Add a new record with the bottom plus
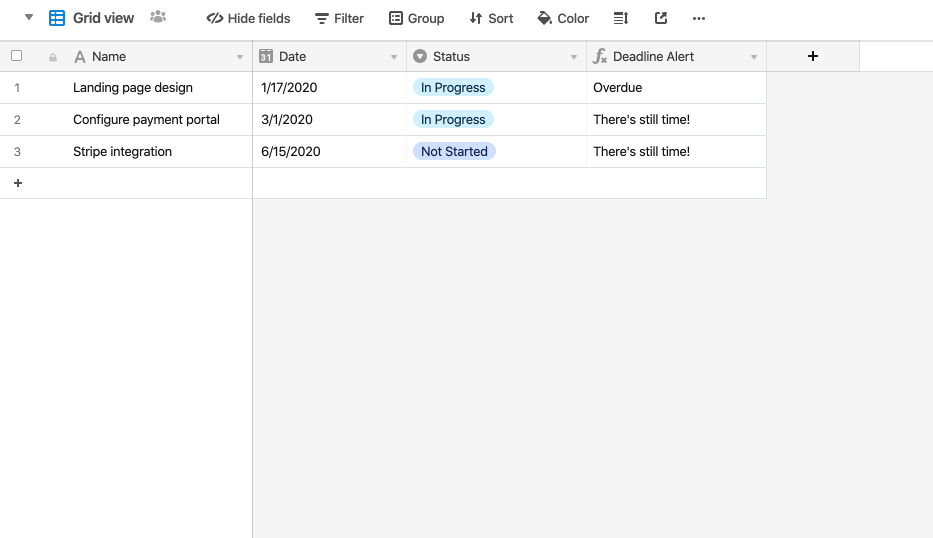 click(18, 183)
